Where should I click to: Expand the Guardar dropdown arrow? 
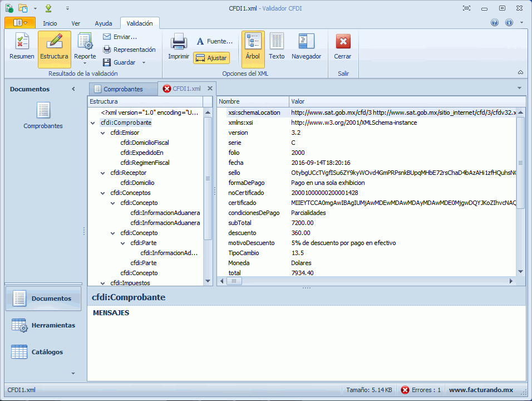tap(144, 62)
